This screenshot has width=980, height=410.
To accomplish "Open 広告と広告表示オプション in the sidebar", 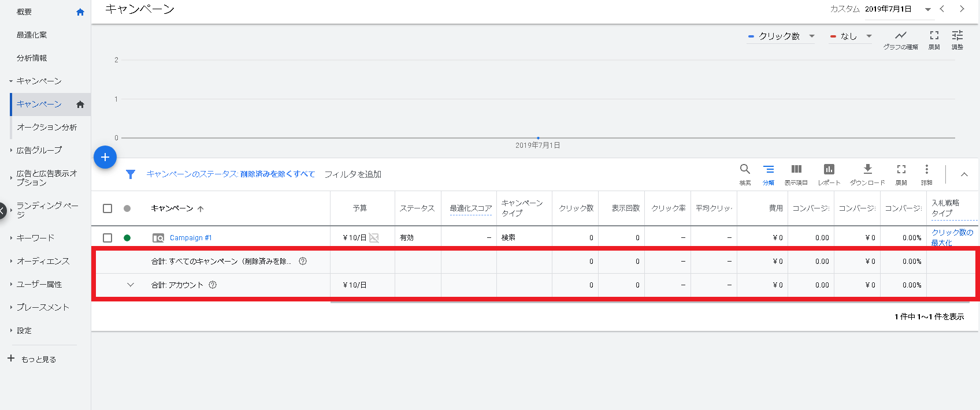I will point(47,178).
